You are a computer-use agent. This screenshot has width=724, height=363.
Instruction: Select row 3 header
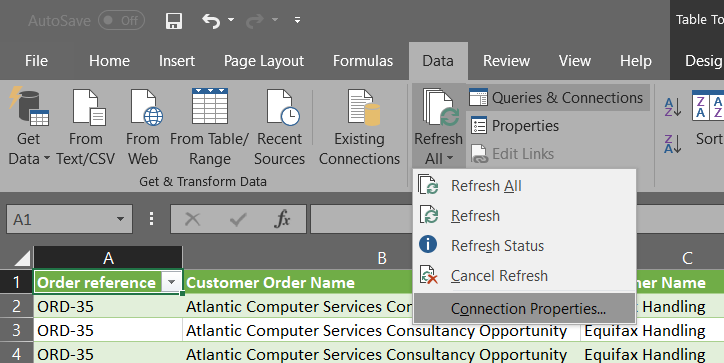coord(17,330)
